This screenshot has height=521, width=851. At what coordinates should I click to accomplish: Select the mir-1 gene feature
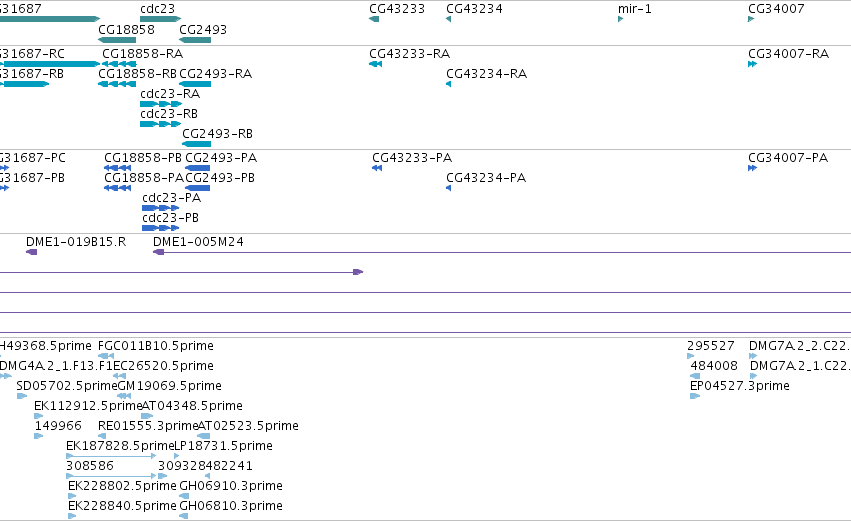[620, 20]
